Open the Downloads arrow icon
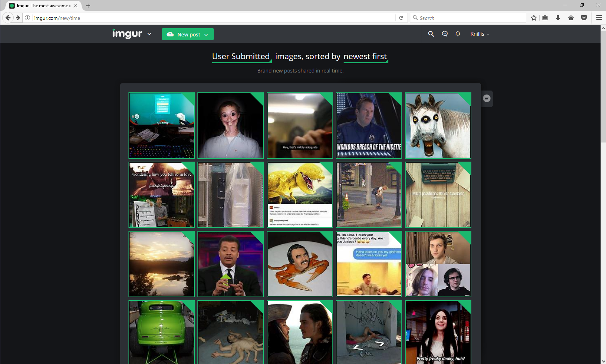This screenshot has width=606, height=364. coord(558,18)
